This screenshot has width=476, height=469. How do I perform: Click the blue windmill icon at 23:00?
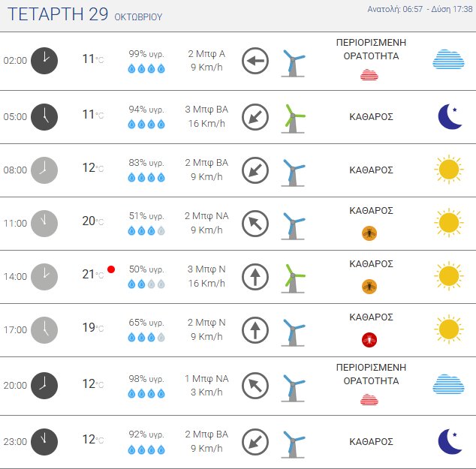294,441
